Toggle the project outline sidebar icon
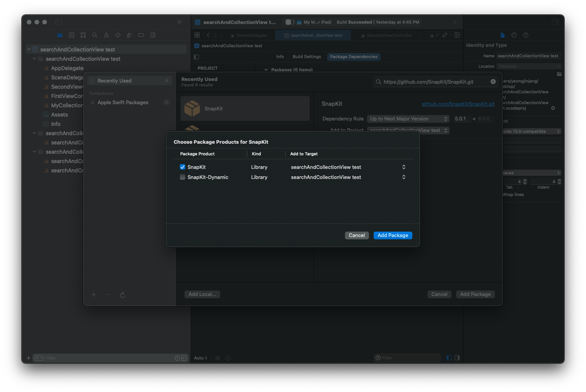The height and width of the screenshot is (392, 586). 196,57
